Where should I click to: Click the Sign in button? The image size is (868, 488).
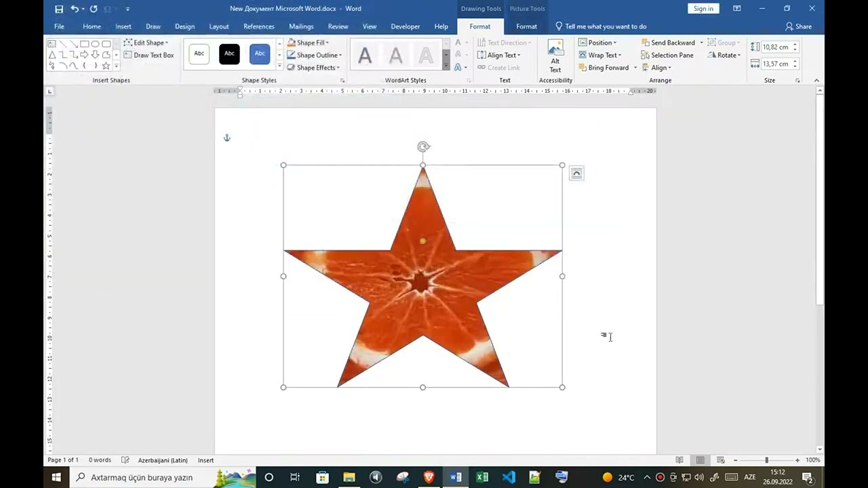[x=703, y=8]
